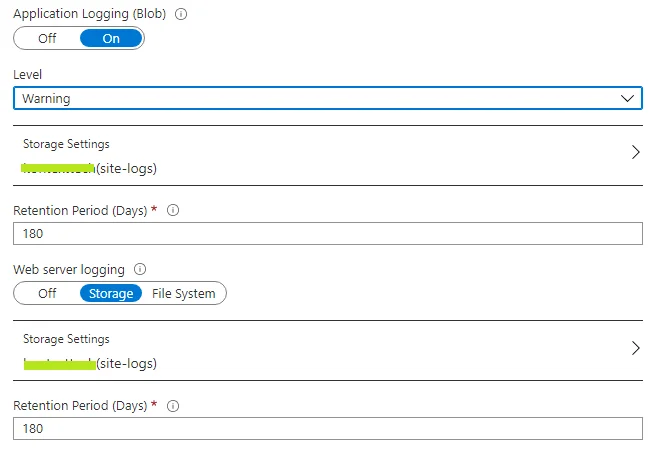Select Storage for Web server logging
Screen dimensions: 659x453
coord(110,293)
